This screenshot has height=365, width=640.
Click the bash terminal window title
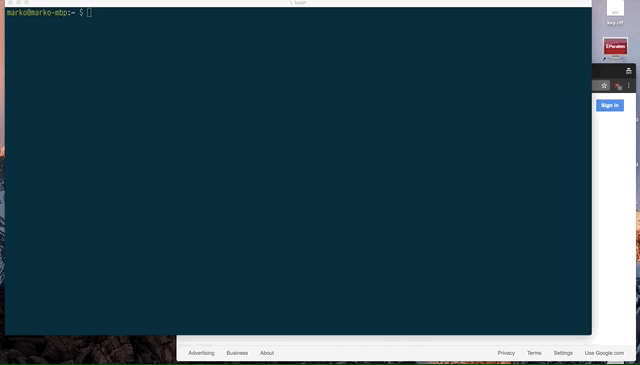pos(298,2)
